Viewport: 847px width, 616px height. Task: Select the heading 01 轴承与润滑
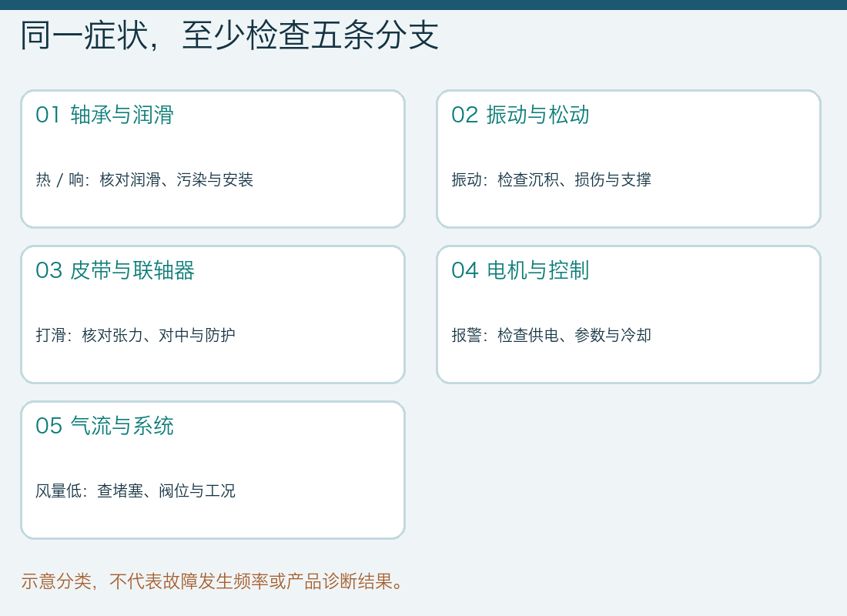tap(105, 115)
